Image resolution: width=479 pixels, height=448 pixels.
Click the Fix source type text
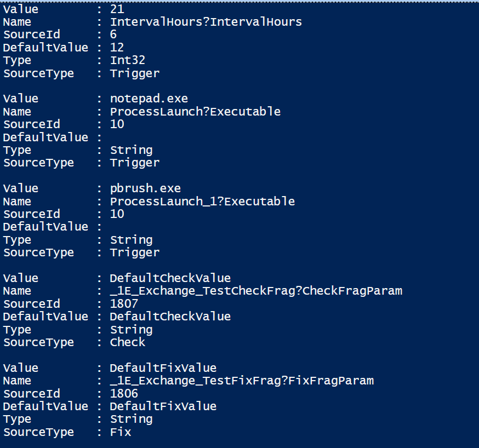(120, 432)
